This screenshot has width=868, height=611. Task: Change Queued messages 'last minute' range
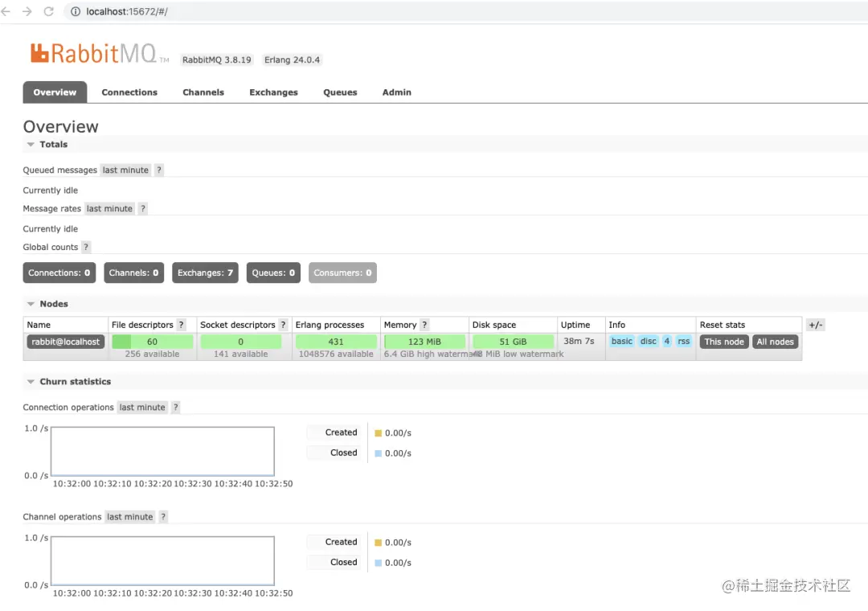point(125,170)
